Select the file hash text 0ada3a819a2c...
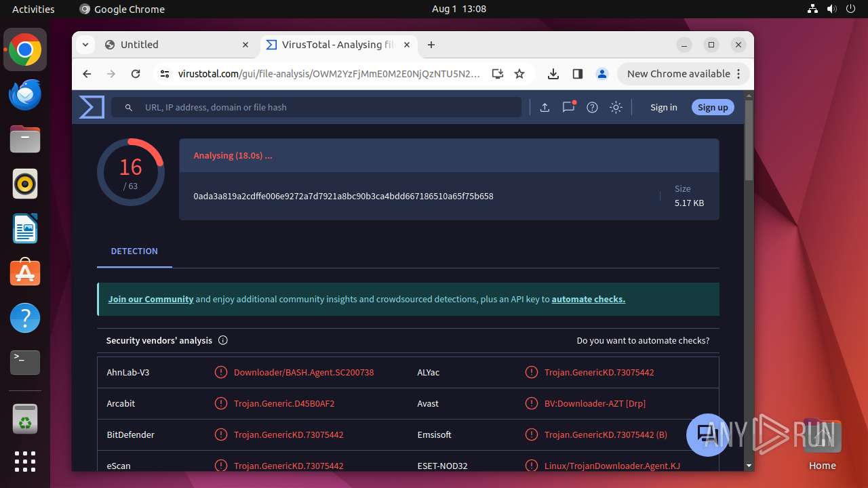Screen dimensions: 868x488 343,196
